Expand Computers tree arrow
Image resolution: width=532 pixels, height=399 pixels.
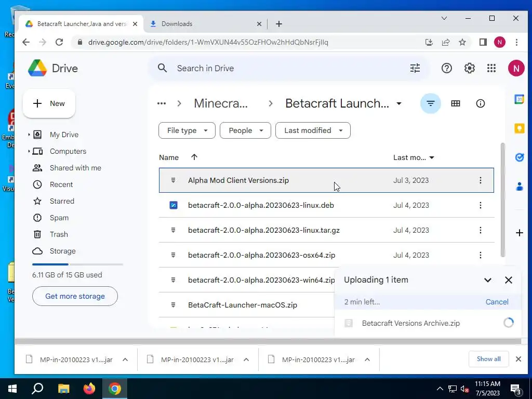pyautogui.click(x=29, y=151)
